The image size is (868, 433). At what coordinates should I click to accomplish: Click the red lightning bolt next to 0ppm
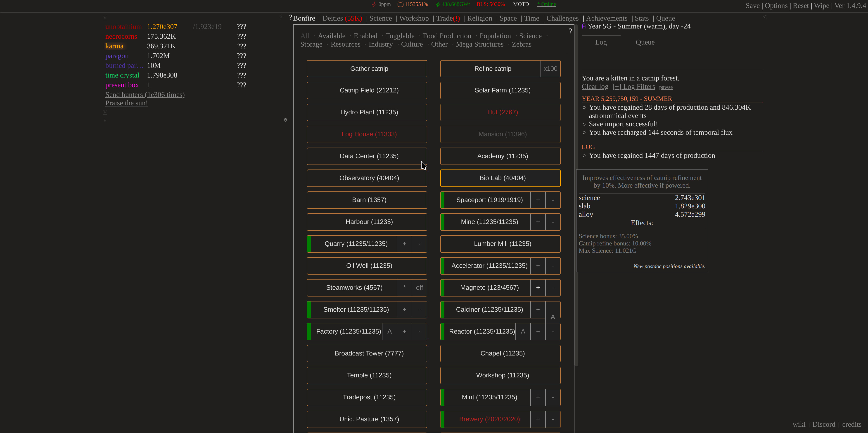(x=374, y=4)
